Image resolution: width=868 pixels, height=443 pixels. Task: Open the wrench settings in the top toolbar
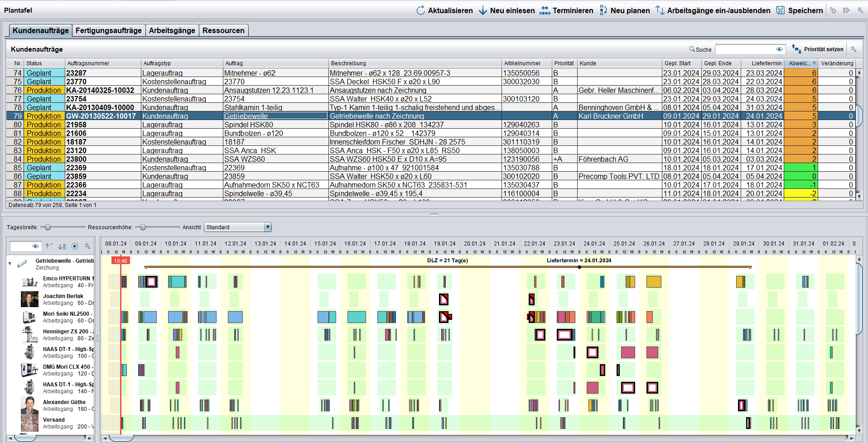coord(860,10)
